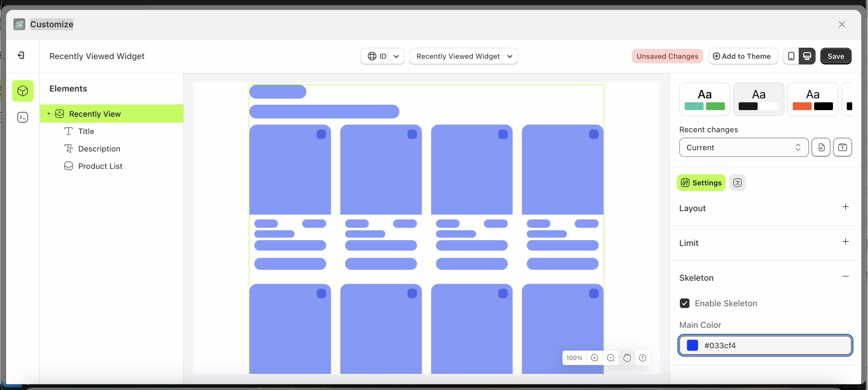The image size is (868, 390).
Task: Open the translation panel next to Settings
Action: [x=738, y=183]
